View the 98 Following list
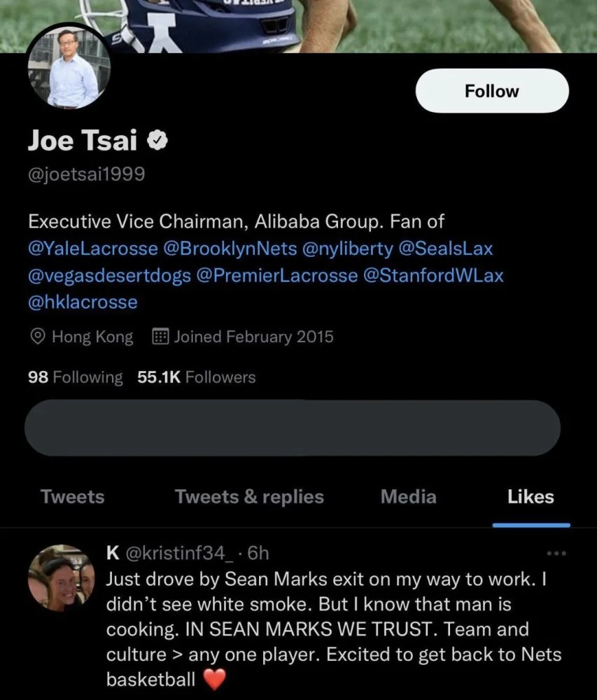Viewport: 597px width, 700px height. point(75,377)
